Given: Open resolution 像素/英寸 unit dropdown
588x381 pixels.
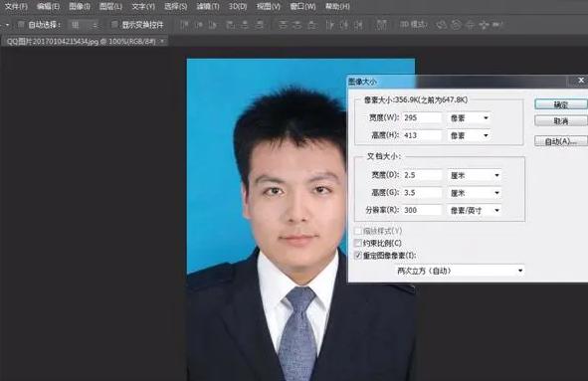Looking at the screenshot, I should 475,210.
